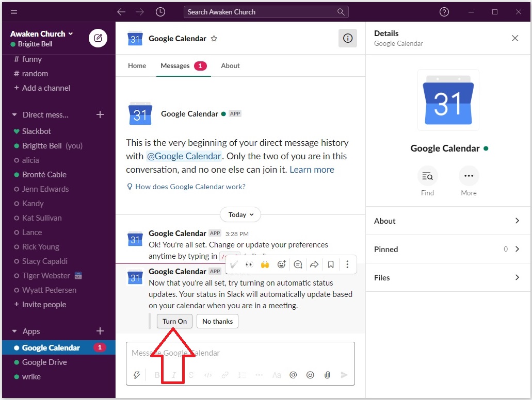Star the Google Calendar conversation
This screenshot has width=532, height=400.
(214, 39)
